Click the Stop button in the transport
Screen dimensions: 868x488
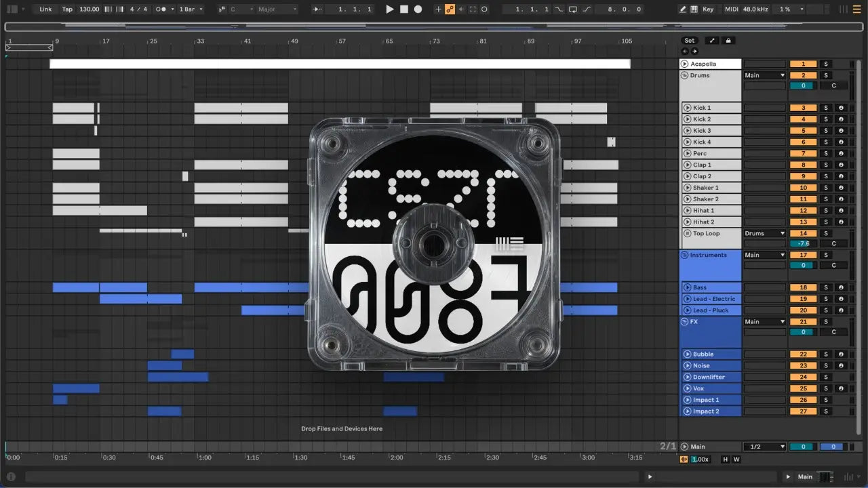(x=403, y=9)
